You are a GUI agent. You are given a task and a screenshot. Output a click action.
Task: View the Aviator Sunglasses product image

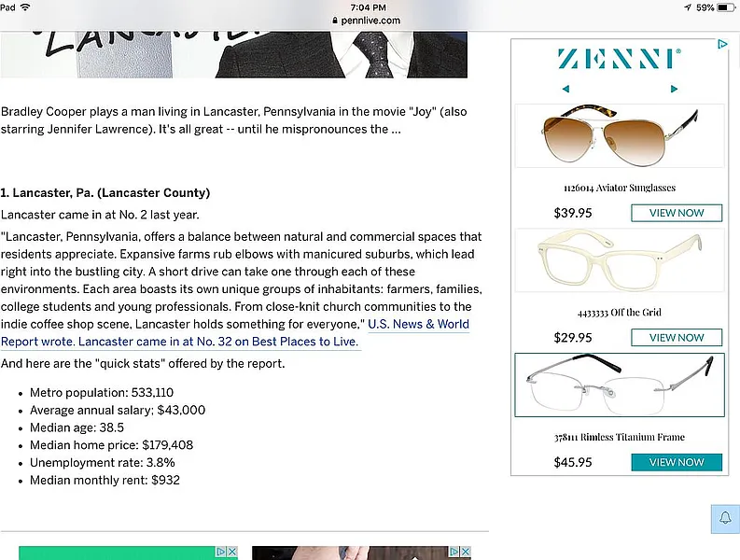tap(619, 136)
